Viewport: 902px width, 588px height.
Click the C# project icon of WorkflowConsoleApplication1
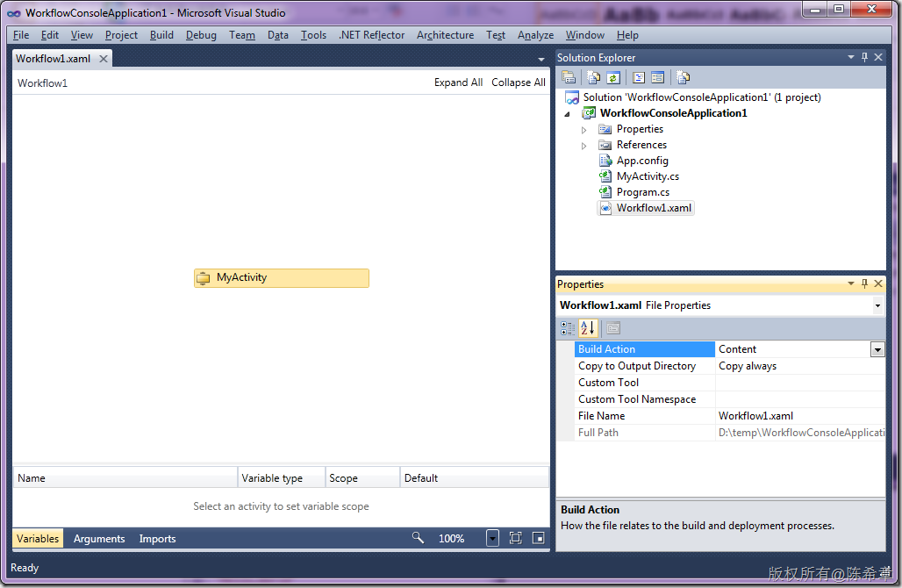(590, 113)
